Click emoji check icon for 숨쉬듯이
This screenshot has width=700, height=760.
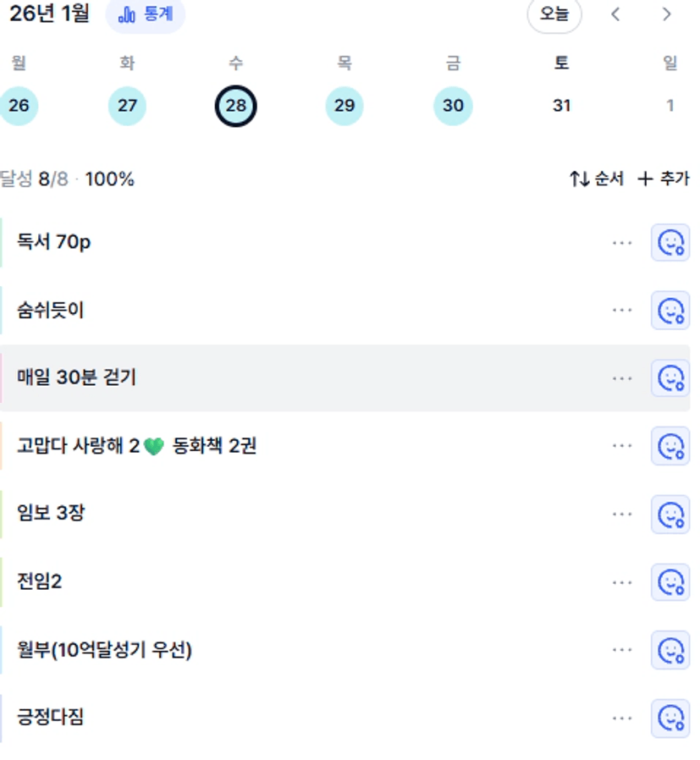tap(670, 311)
